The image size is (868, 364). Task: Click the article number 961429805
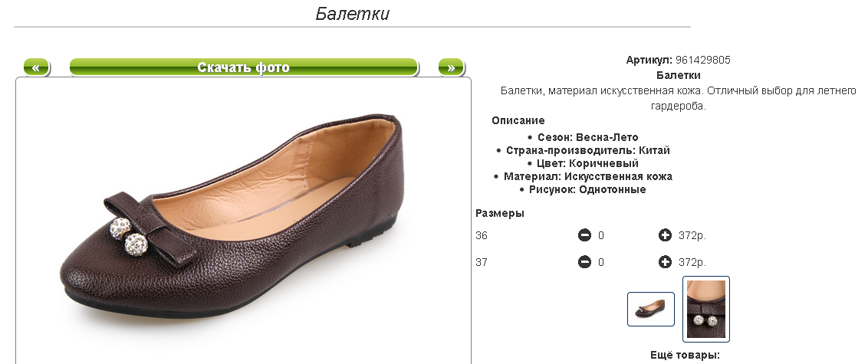point(703,61)
